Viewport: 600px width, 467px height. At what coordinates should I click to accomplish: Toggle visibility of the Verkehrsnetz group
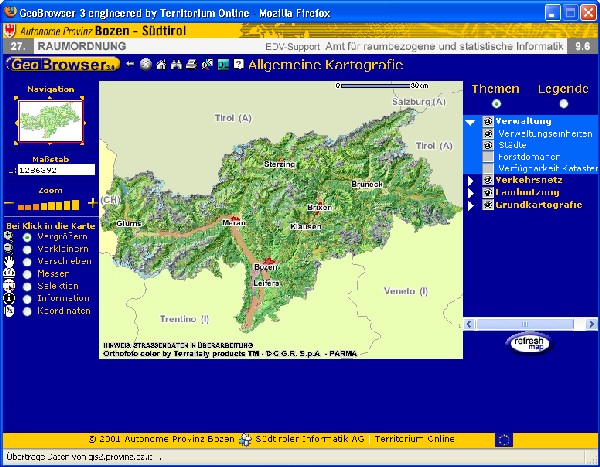488,180
